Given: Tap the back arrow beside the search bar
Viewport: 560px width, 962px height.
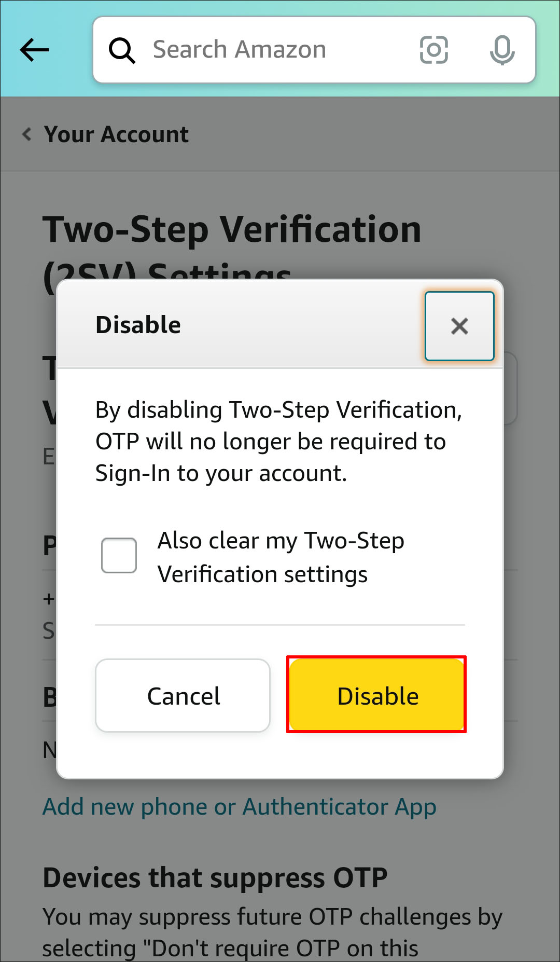Looking at the screenshot, I should click(x=34, y=50).
